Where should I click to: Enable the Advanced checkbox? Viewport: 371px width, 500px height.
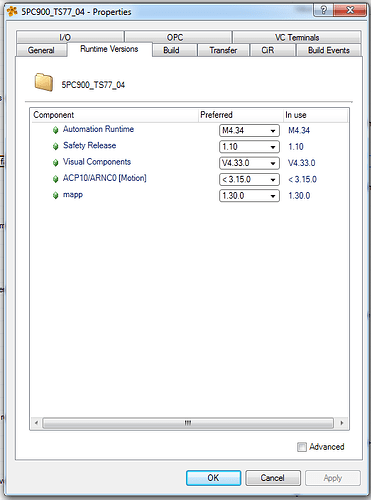coord(302,447)
